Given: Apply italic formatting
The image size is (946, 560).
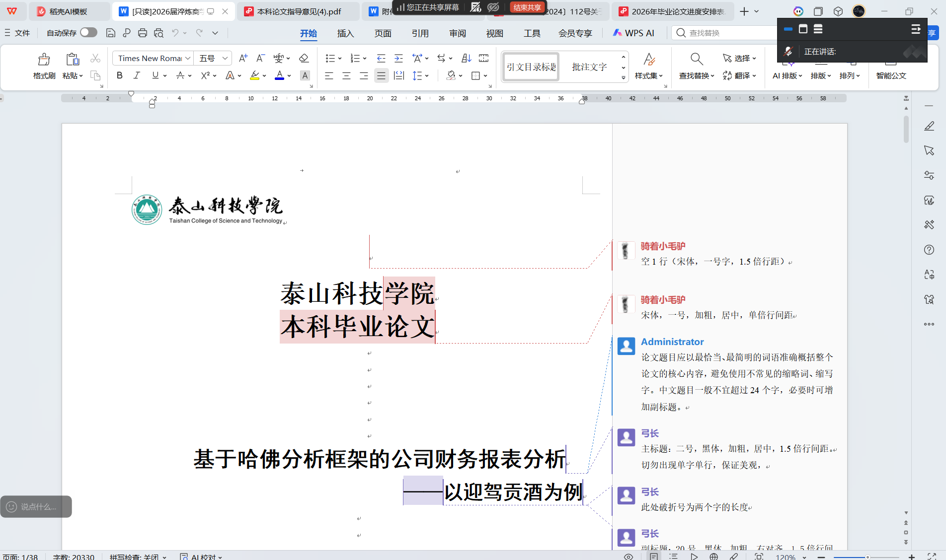Looking at the screenshot, I should [x=137, y=75].
